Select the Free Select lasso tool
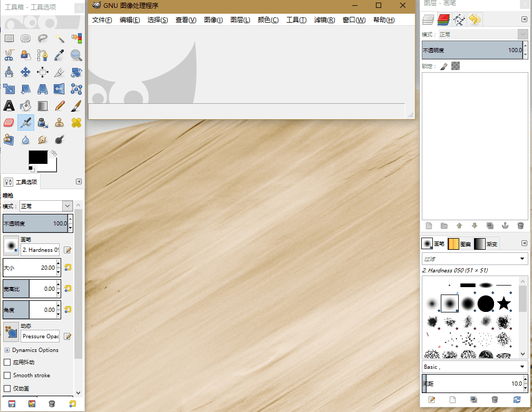Viewport: 532px width, 412px height. coord(42,38)
